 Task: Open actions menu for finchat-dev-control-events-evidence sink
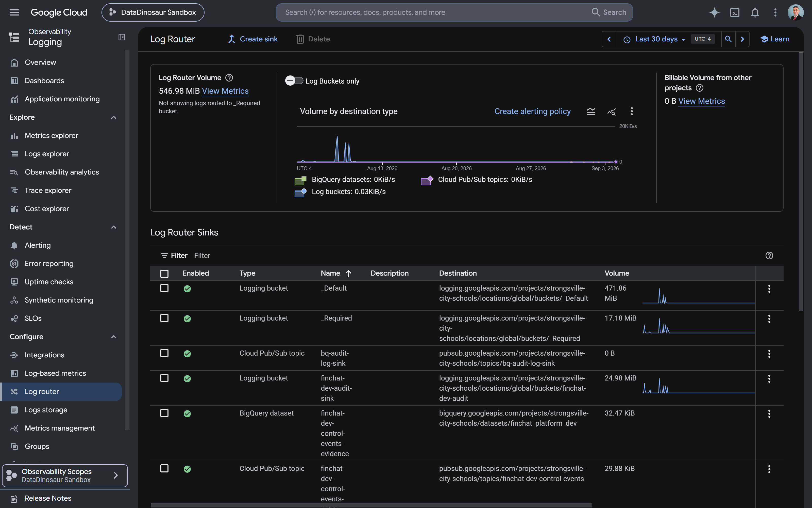[x=769, y=414]
